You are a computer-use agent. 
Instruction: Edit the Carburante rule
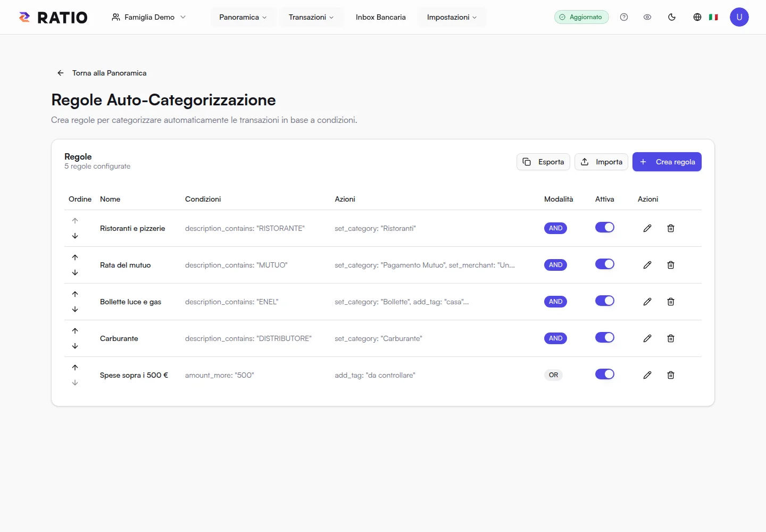pos(647,338)
